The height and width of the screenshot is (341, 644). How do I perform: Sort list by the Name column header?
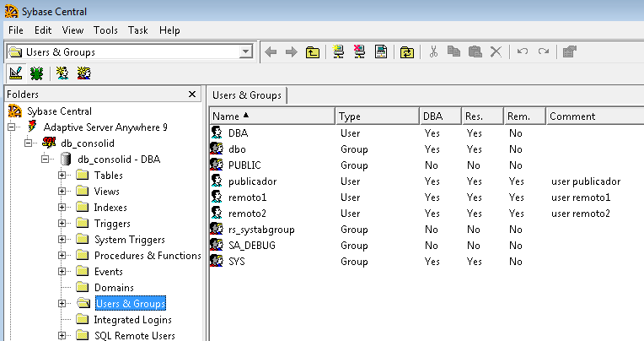tap(270, 116)
